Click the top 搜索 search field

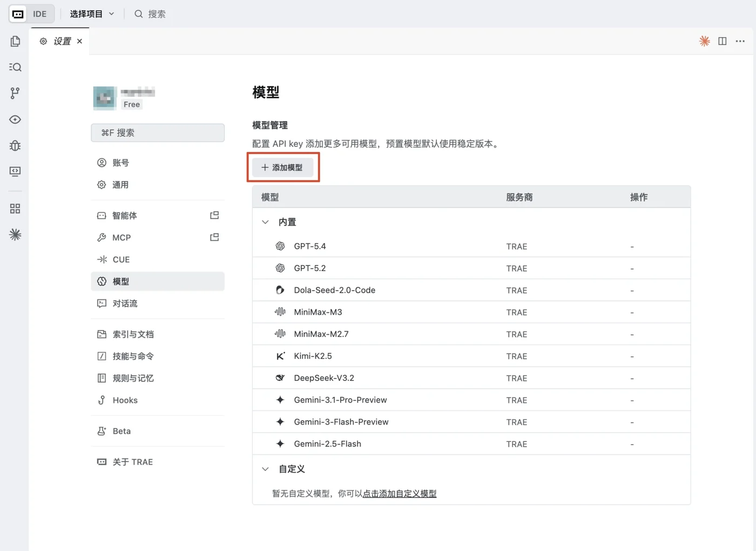pyautogui.click(x=150, y=14)
